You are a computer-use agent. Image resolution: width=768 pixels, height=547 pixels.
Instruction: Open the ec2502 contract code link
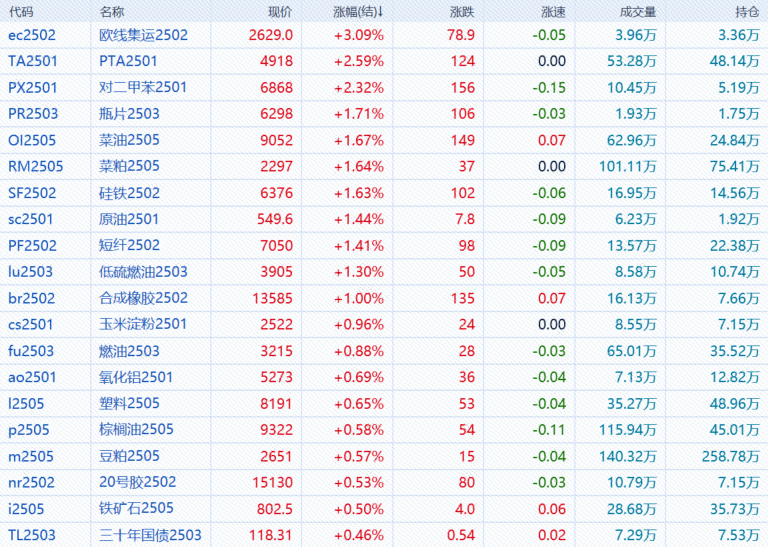31,35
